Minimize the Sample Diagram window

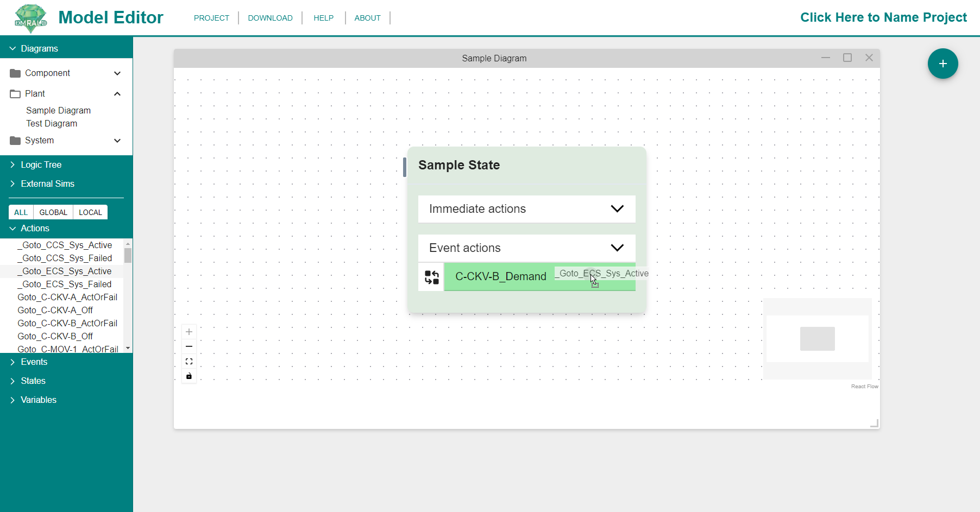tap(826, 58)
